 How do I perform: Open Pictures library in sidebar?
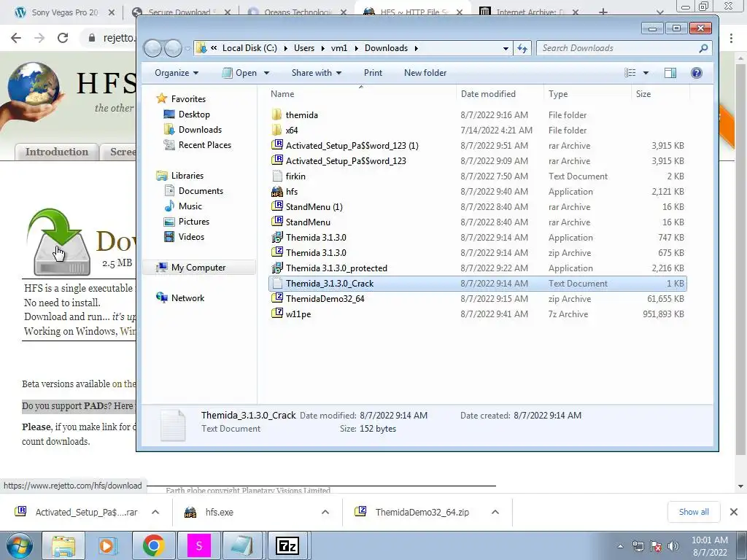(x=193, y=222)
